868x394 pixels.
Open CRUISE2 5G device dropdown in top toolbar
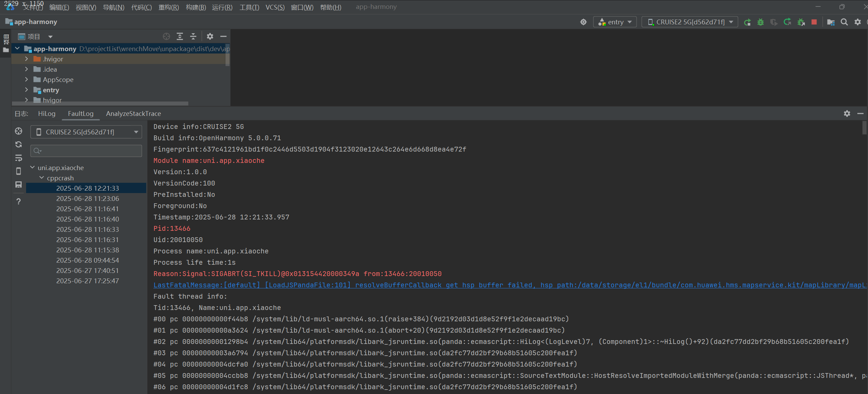[690, 22]
